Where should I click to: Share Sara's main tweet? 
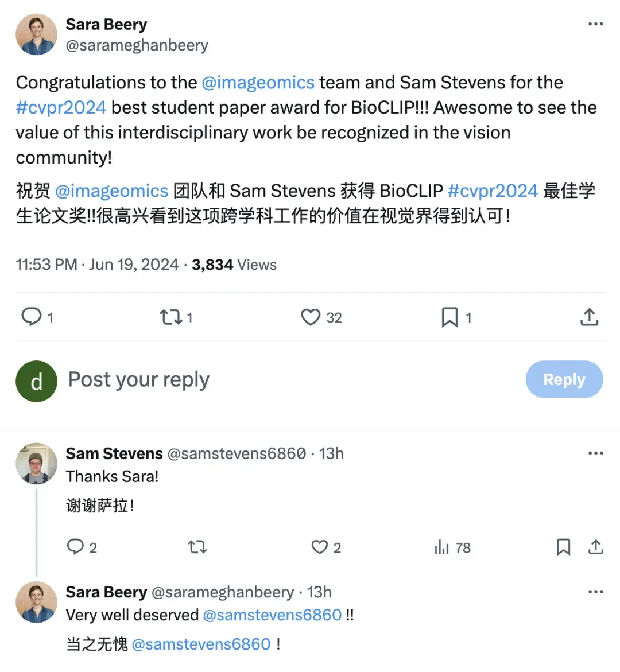589,316
